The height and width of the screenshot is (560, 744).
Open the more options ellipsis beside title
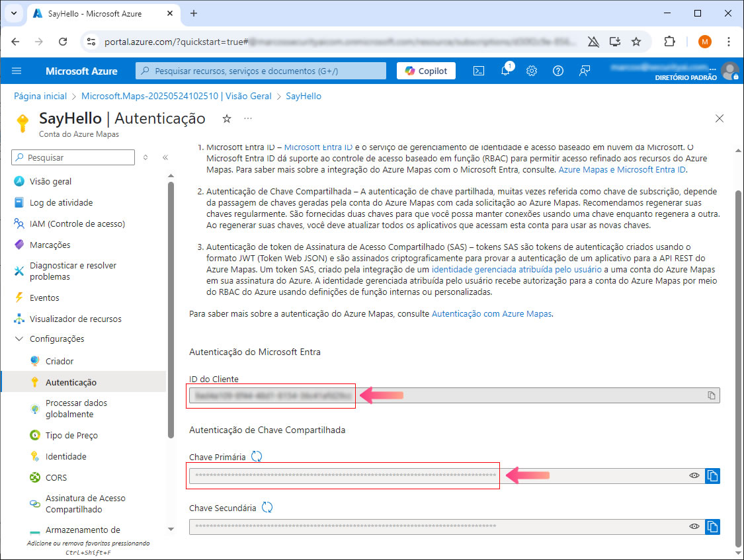click(248, 118)
